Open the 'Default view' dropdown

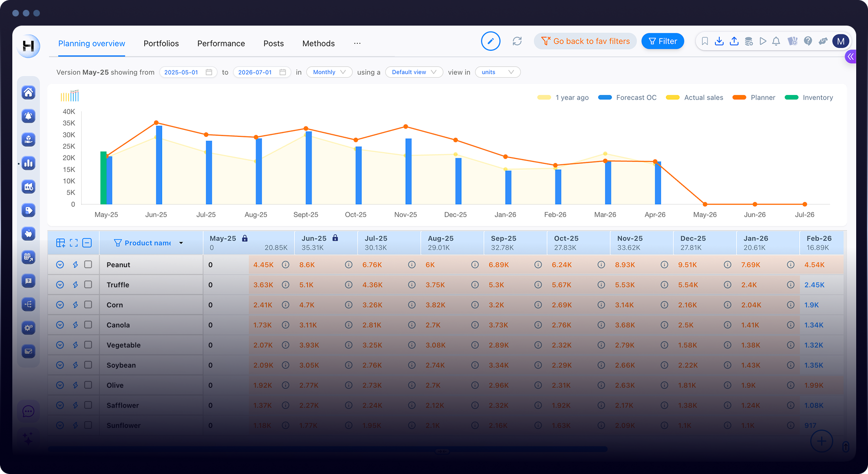[414, 72]
